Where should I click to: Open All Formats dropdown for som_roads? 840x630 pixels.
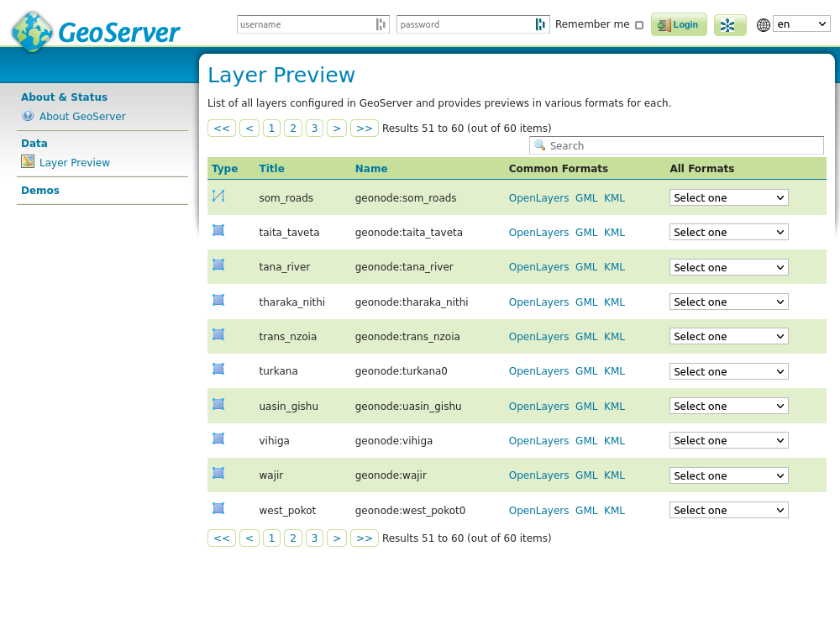point(728,197)
